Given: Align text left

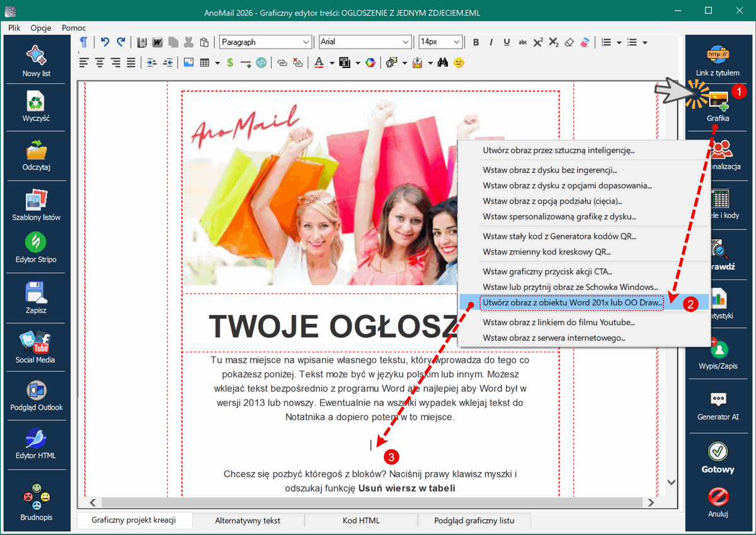Looking at the screenshot, I should point(84,62).
